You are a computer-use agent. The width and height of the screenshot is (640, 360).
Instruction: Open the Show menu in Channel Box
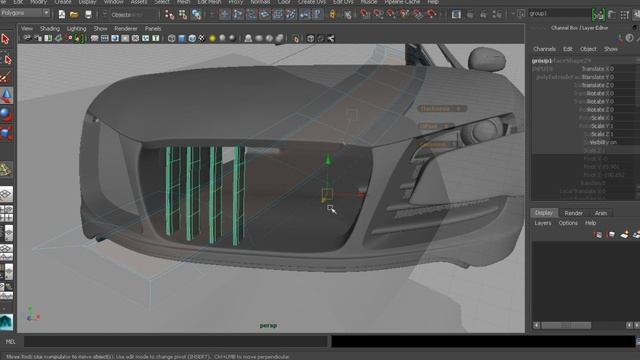611,49
